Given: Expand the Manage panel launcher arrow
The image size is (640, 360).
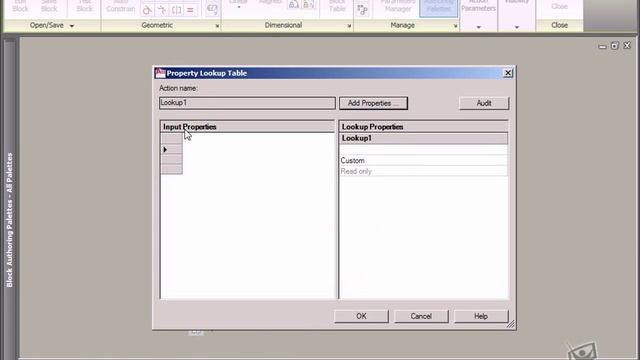Looking at the screenshot, I should (x=456, y=26).
